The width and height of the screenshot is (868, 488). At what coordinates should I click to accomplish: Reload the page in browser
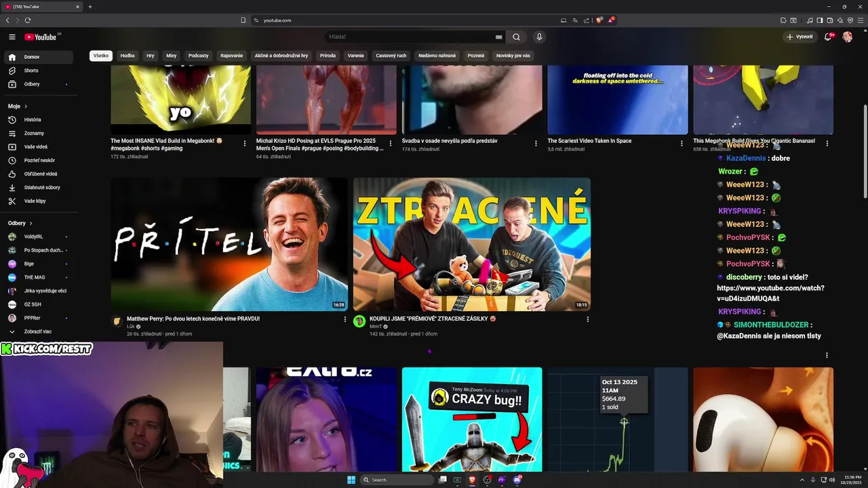click(x=28, y=20)
